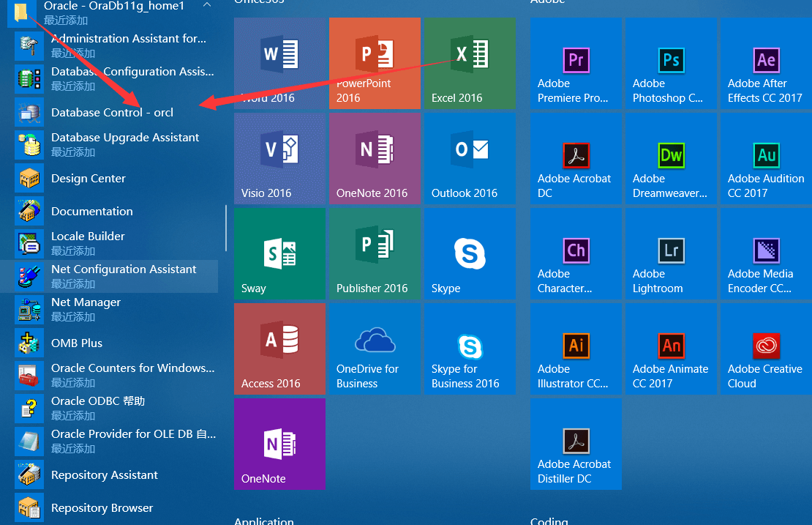Launch Database Upgrade Assistant
Image resolution: width=812 pixels, height=525 pixels.
109,144
